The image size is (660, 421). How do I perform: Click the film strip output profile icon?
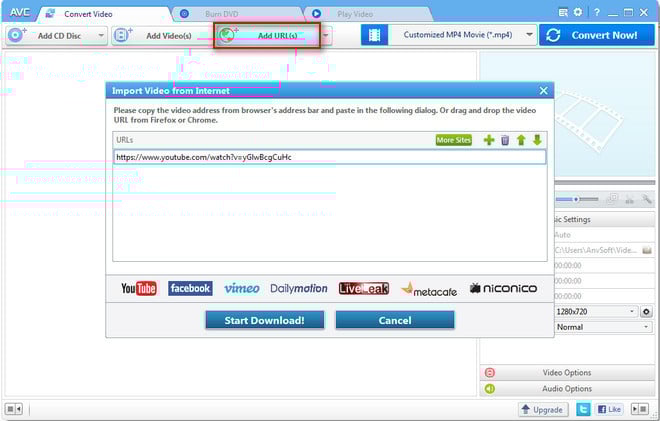[x=374, y=35]
